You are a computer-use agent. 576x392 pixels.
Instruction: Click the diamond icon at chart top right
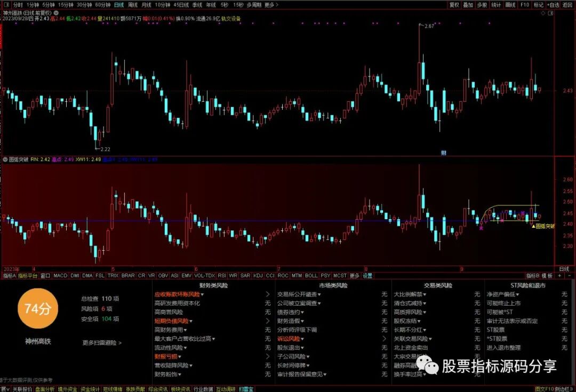[x=543, y=13]
